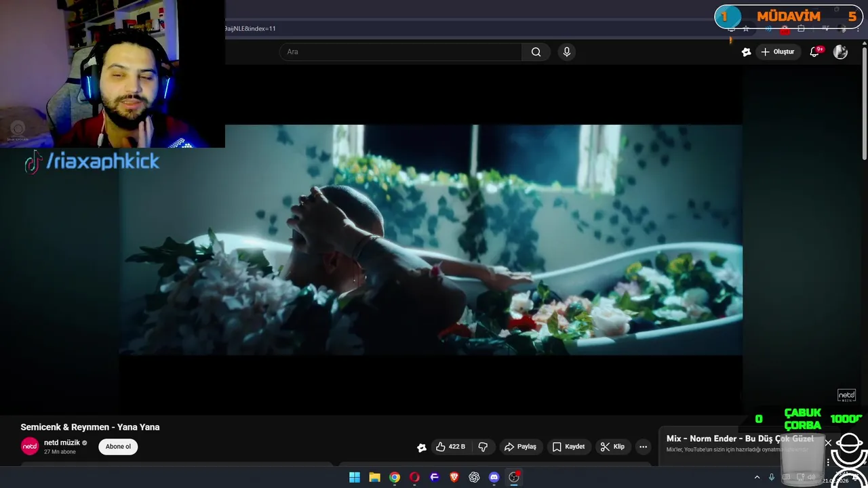The height and width of the screenshot is (488, 868).
Task: Expand the system tray hidden icons chevron
Action: pyautogui.click(x=757, y=477)
